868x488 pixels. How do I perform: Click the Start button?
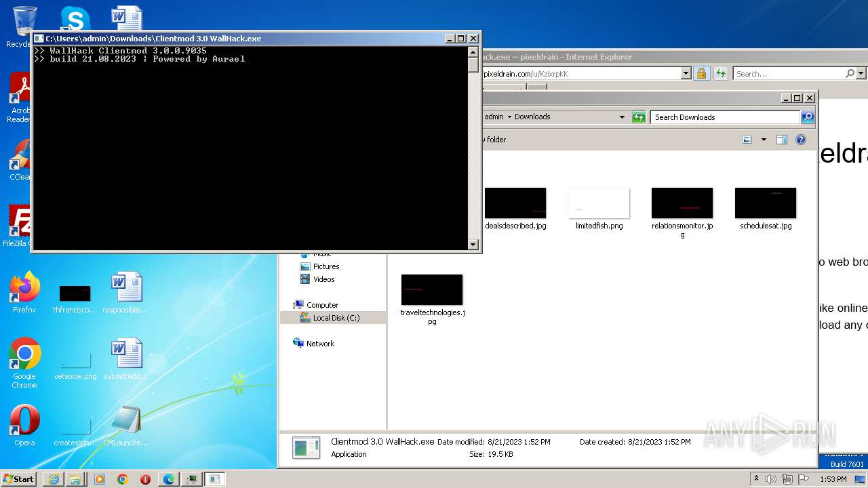(19, 479)
